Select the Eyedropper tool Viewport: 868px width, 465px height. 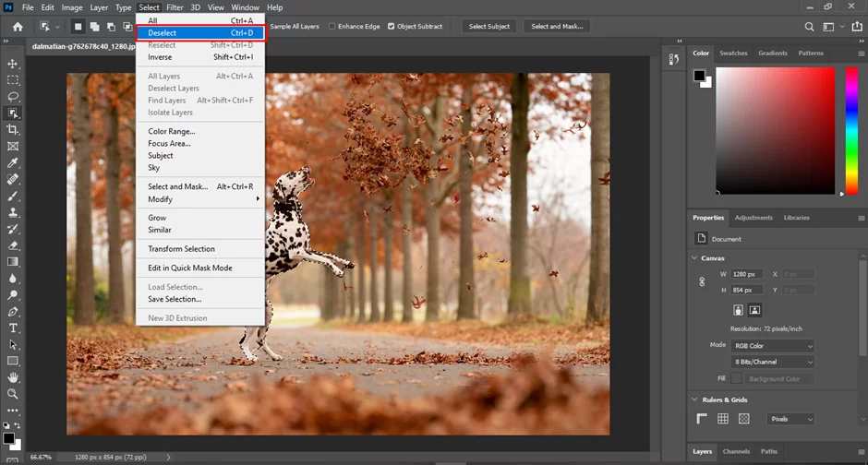coord(13,162)
